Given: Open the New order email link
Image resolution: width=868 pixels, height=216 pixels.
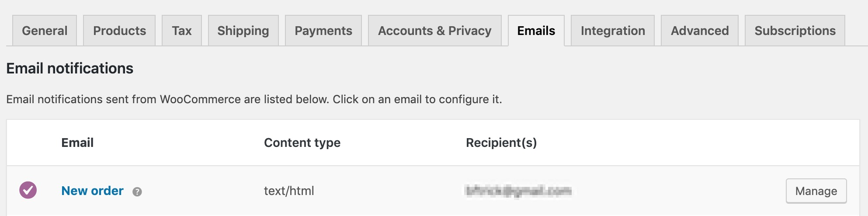Looking at the screenshot, I should pyautogui.click(x=92, y=191).
